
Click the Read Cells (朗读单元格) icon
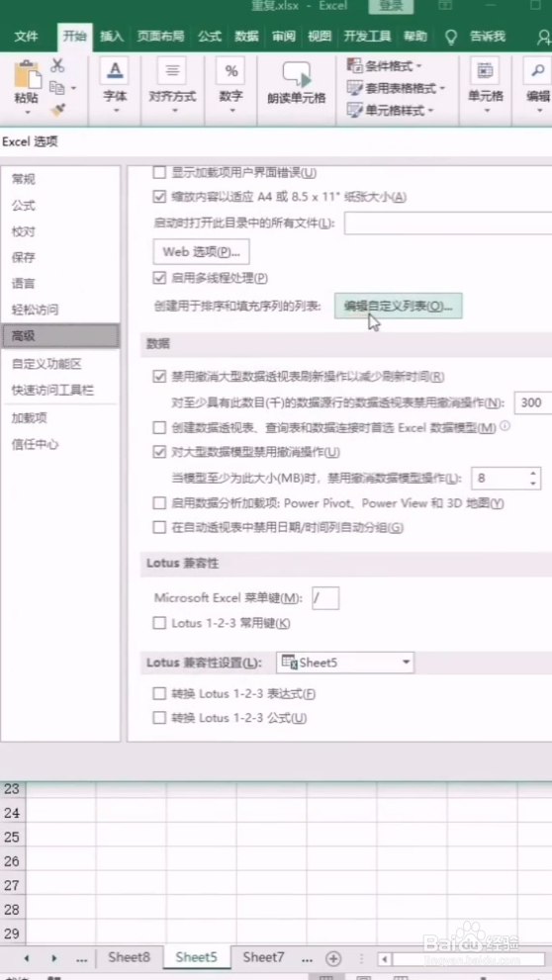(297, 74)
